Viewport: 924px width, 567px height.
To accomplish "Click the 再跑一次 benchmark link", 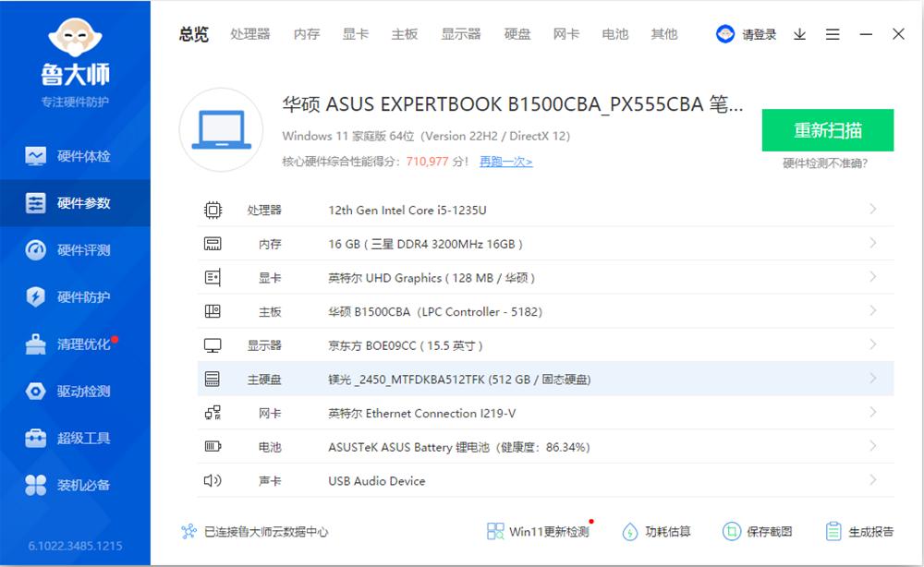I will point(505,161).
